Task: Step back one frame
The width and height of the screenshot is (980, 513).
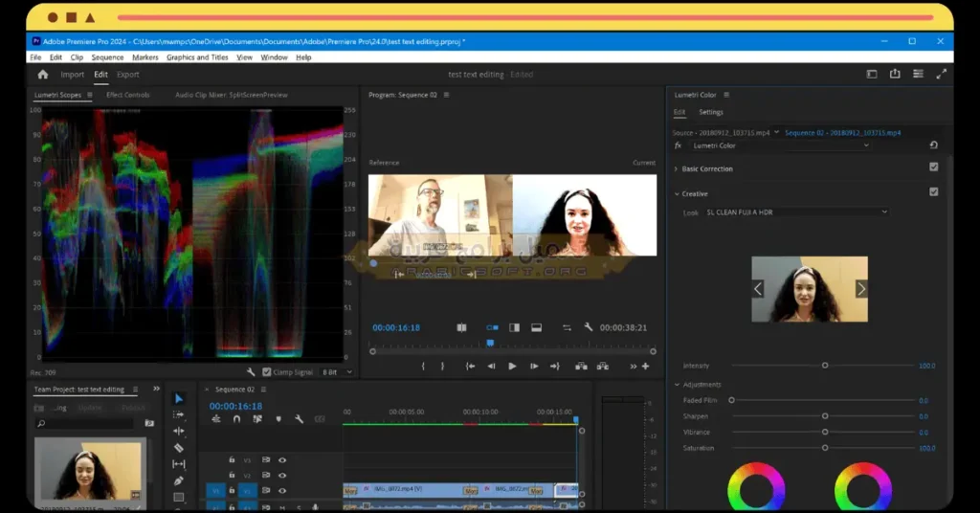Action: 491,367
